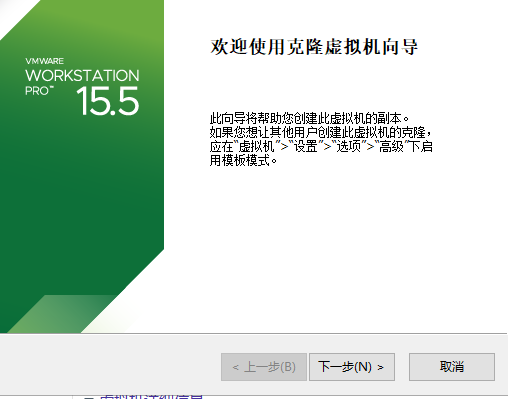508x399 pixels.
Task: Click the 此向导将帮助您创建此虚拟机的副本 text line
Action: 309,118
